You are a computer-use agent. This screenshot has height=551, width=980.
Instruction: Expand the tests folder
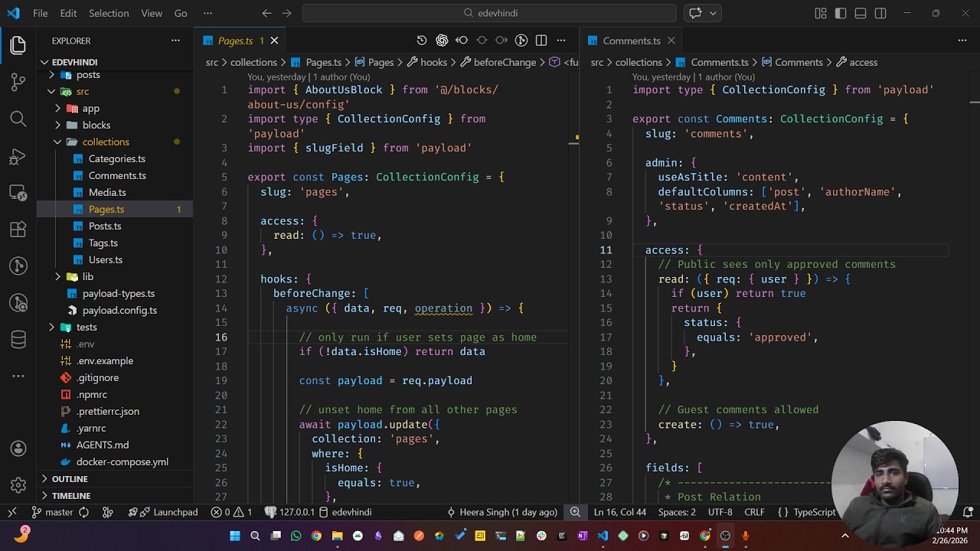(x=115, y=327)
